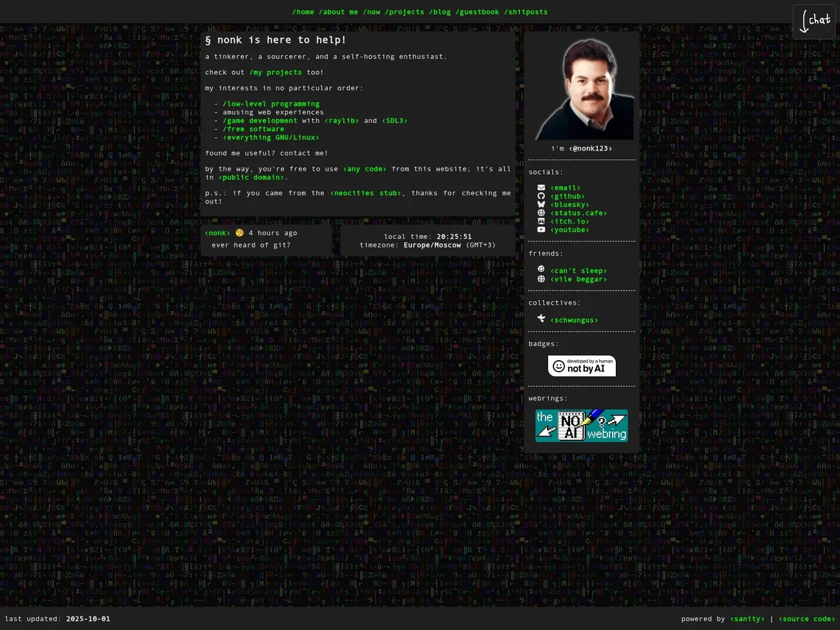Select the itch.io icon

point(541,221)
